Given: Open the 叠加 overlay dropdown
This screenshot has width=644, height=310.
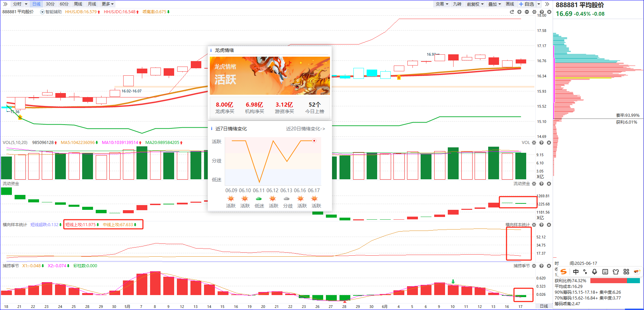Looking at the screenshot, I should [x=494, y=4].
